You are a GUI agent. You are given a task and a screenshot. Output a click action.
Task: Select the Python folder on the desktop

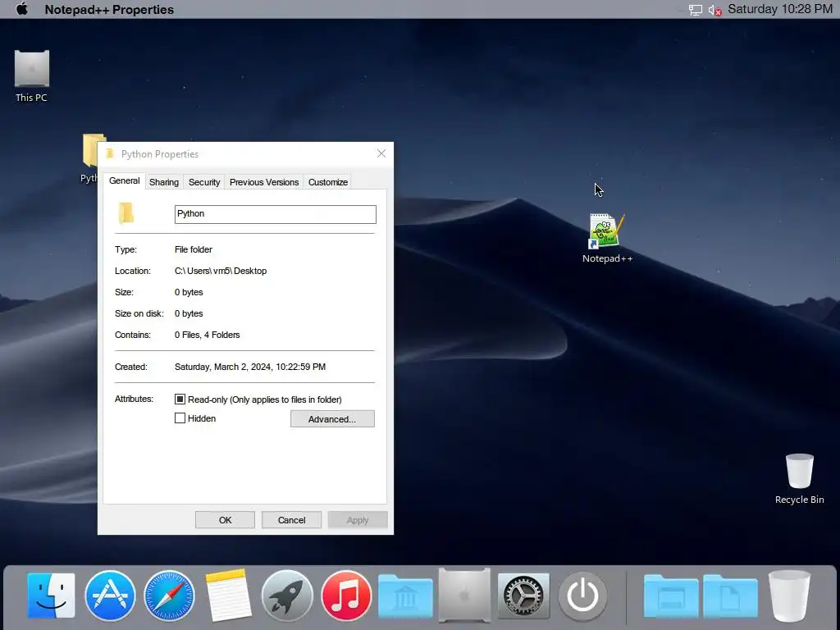pos(89,158)
